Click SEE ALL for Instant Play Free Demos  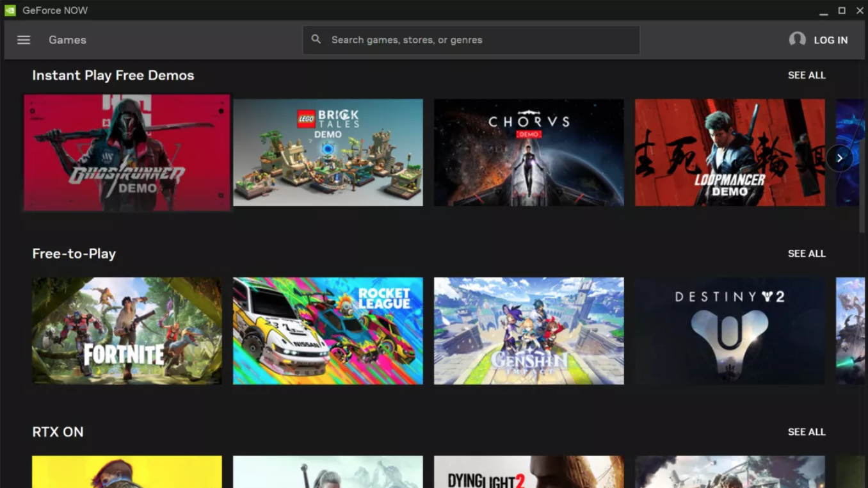point(807,75)
